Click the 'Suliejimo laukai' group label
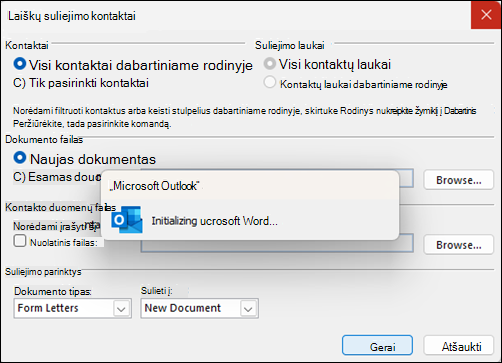The height and width of the screenshot is (363, 502). point(290,45)
